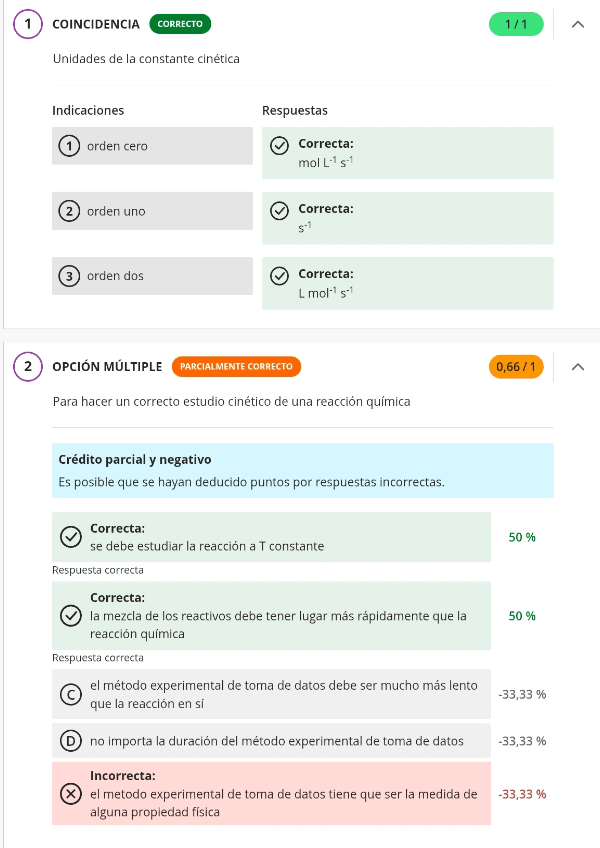Viewport: 600px width, 848px height.
Task: Click the 0,66 / 1 score pill
Action: (515, 367)
